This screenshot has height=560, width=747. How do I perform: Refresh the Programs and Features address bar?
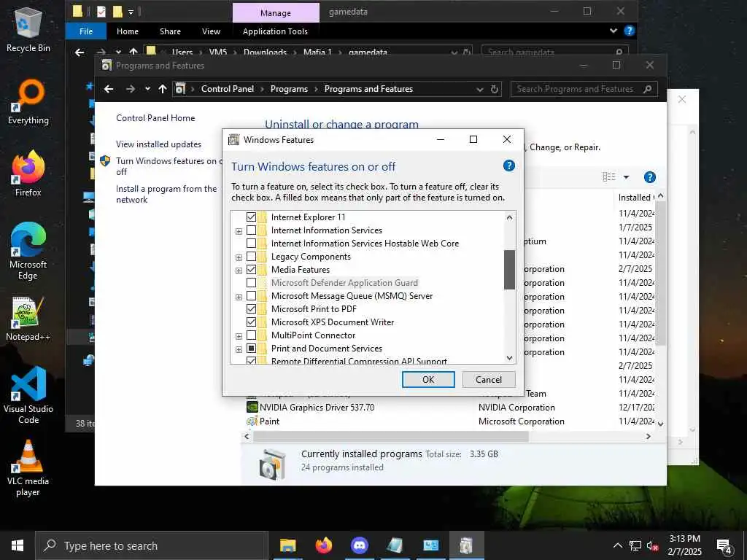coord(495,89)
